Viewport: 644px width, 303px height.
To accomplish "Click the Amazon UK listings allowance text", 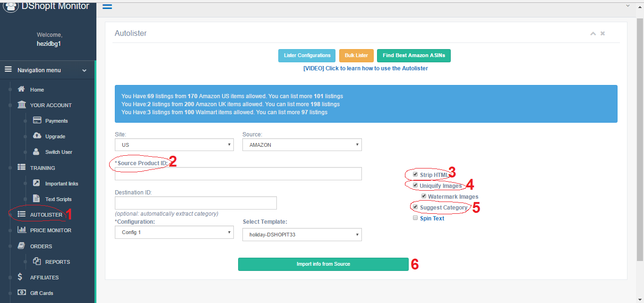I will tap(231, 104).
